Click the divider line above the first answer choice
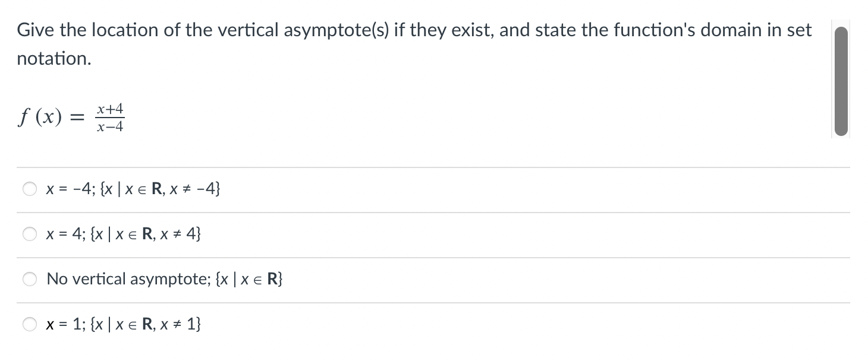The width and height of the screenshot is (868, 361). click(x=416, y=167)
